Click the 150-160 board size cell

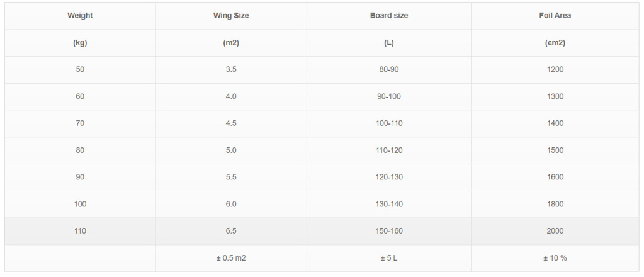[x=388, y=231]
